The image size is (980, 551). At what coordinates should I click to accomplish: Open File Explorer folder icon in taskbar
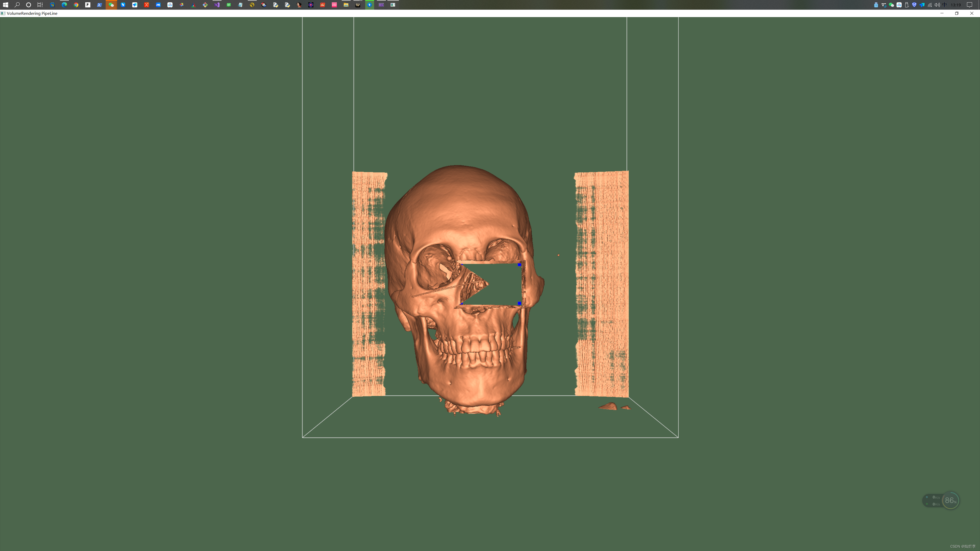tap(346, 5)
